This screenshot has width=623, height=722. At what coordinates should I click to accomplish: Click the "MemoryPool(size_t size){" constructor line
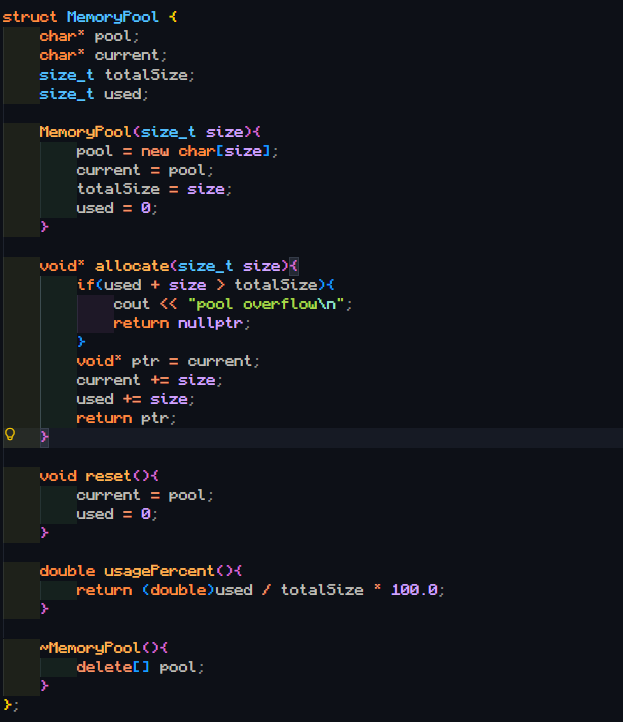coord(150,132)
